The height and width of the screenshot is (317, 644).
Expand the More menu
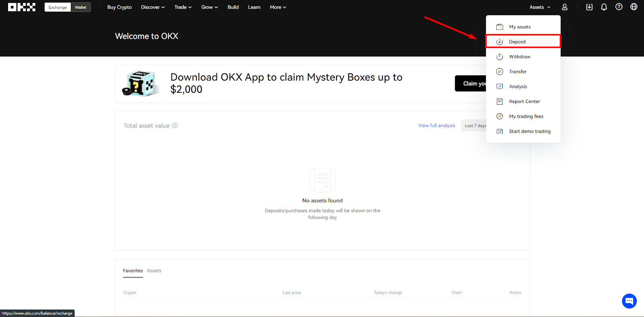[278, 7]
